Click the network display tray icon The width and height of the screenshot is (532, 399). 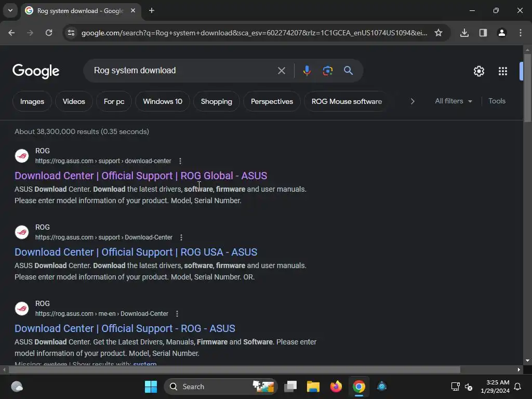pyautogui.click(x=455, y=387)
